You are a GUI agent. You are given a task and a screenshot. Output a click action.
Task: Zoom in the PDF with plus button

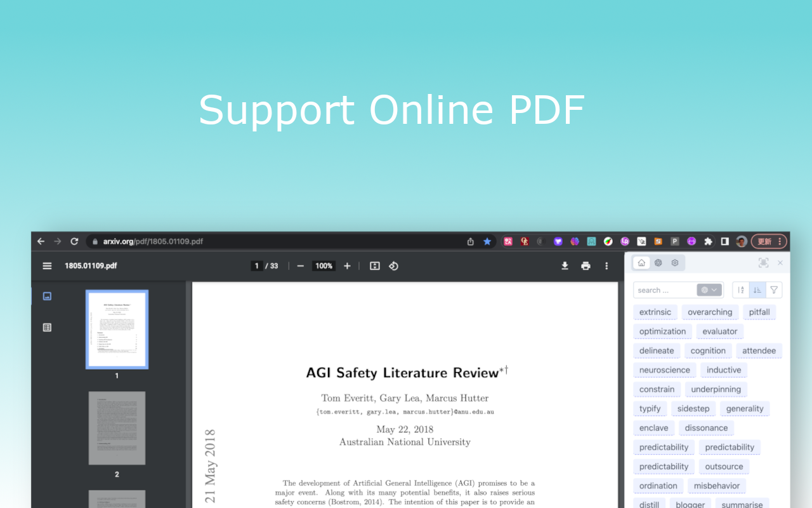(347, 266)
